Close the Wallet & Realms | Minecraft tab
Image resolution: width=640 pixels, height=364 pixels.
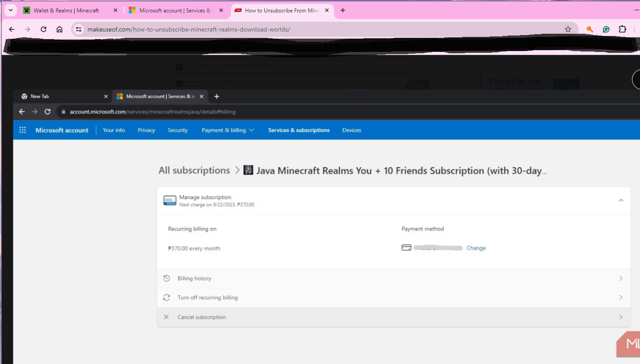tap(115, 10)
